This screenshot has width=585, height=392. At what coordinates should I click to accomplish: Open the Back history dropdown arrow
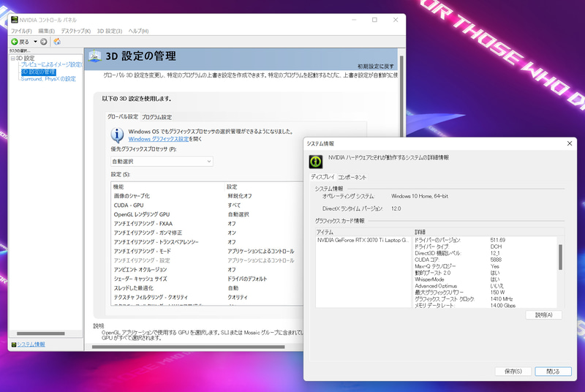tap(35, 42)
